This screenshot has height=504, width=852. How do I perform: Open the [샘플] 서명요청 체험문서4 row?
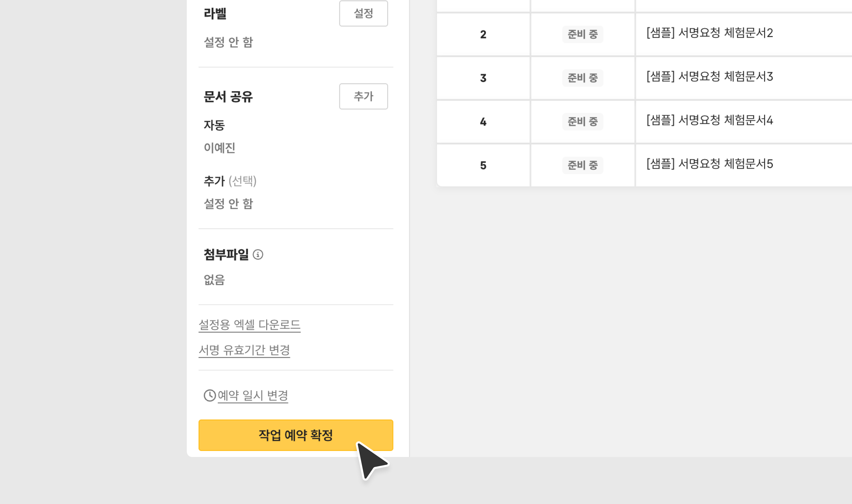[x=709, y=120]
